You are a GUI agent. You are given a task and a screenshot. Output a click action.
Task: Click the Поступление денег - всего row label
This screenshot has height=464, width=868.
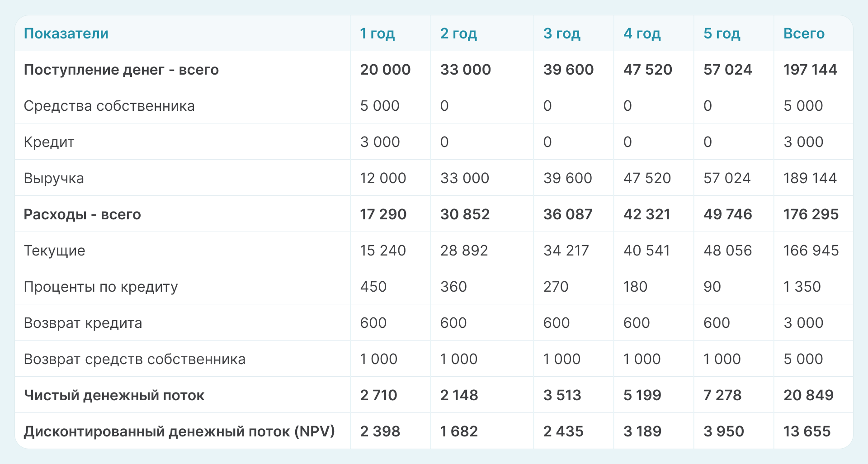pyautogui.click(x=121, y=70)
